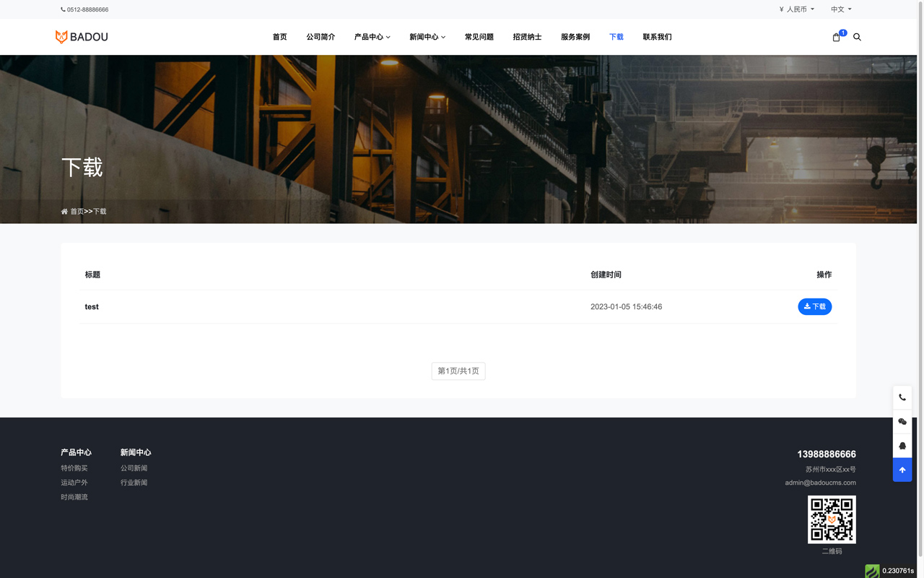Click the blue 下载 button for test file

[x=814, y=306]
